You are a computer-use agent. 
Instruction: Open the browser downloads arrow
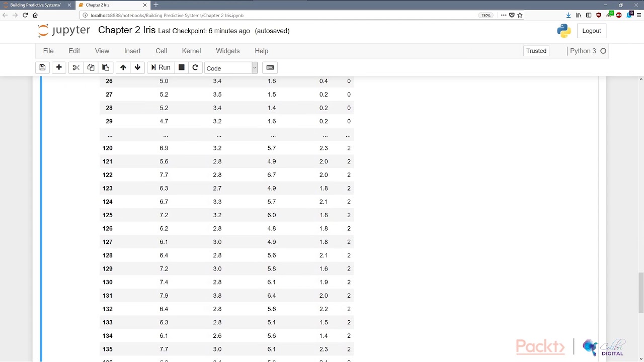pos(569,15)
